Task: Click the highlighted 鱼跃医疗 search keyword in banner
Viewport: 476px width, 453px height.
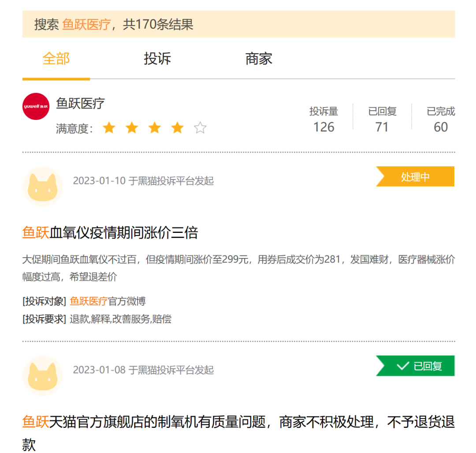Action: pos(86,24)
